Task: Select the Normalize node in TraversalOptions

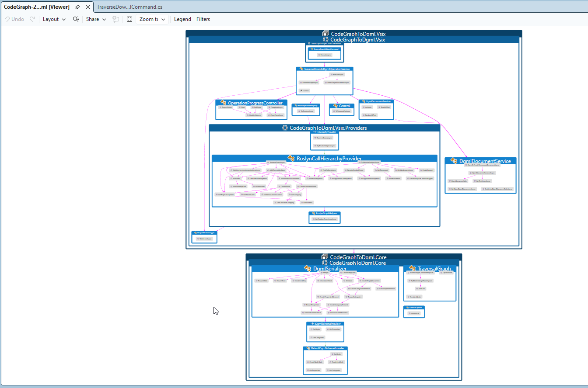Action: 413,313
